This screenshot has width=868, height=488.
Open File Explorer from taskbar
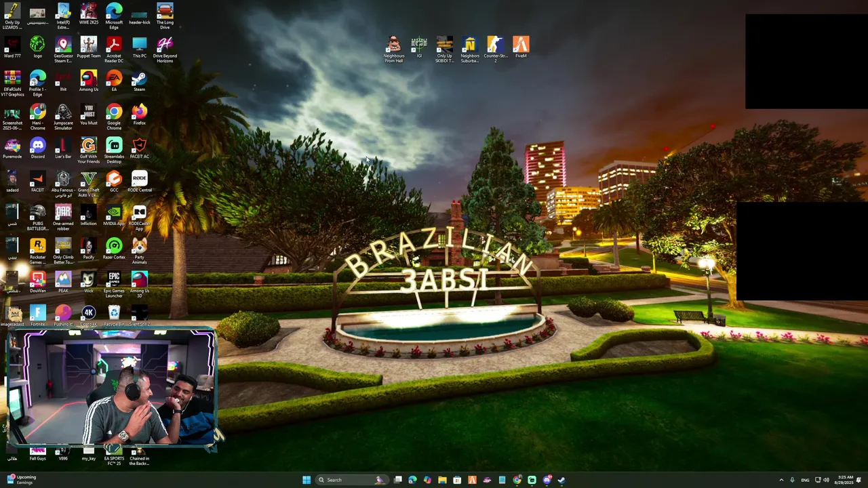coord(442,480)
